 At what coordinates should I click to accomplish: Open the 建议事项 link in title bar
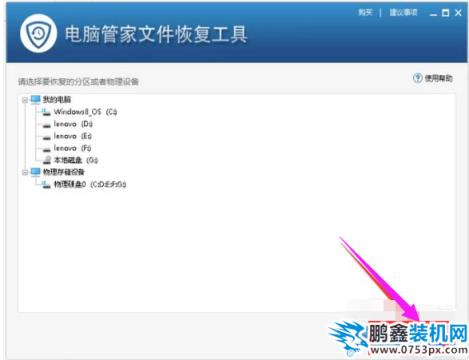pyautogui.click(x=403, y=13)
